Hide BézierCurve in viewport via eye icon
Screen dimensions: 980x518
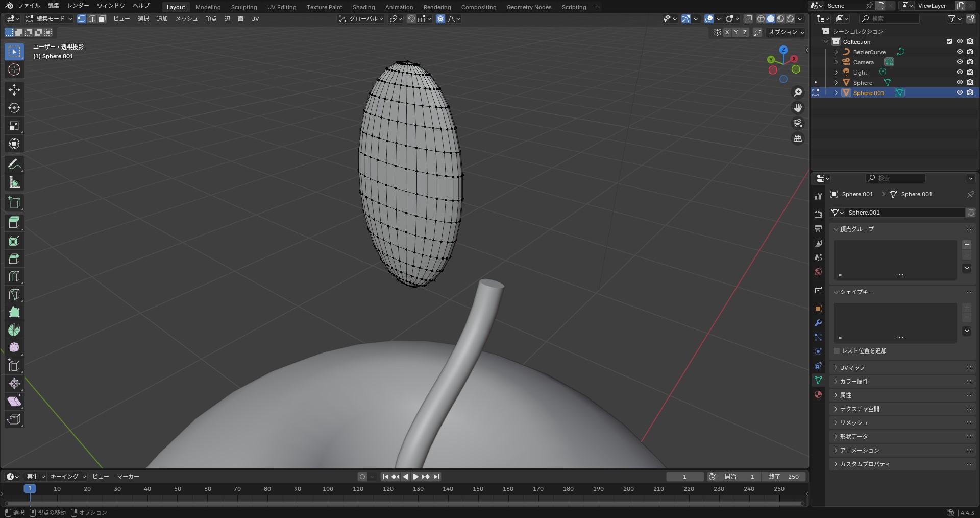click(960, 52)
